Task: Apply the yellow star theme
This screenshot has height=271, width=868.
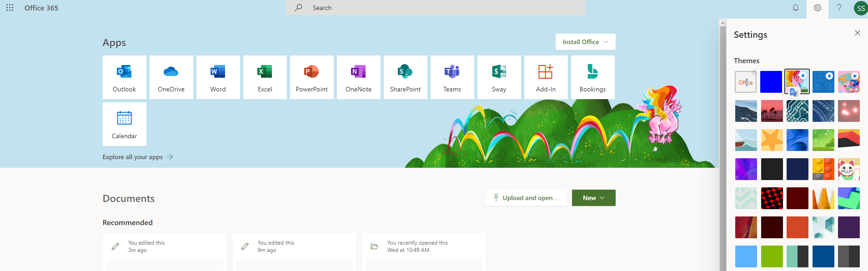Action: point(772,140)
